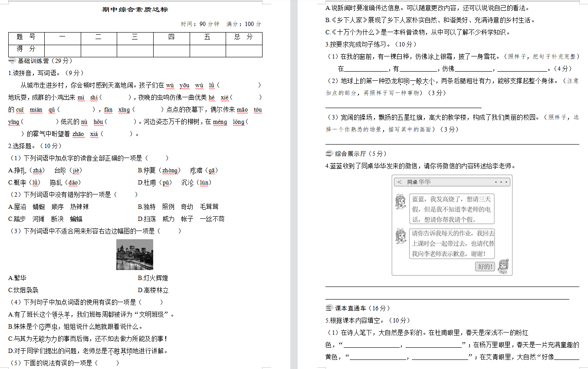Click question 1.读拼音，写词语
This screenshot has height=369, width=588.
(x=46, y=73)
